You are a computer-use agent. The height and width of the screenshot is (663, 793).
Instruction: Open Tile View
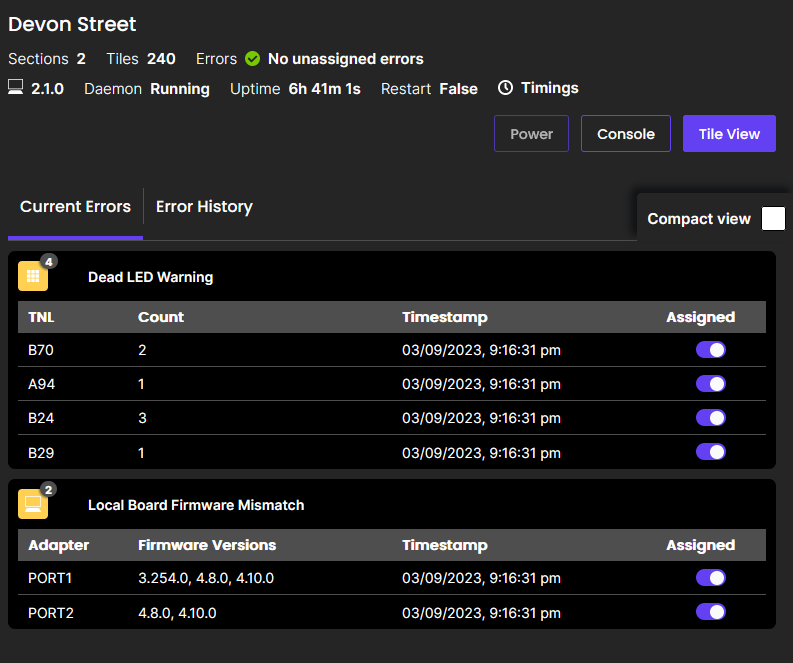[729, 134]
